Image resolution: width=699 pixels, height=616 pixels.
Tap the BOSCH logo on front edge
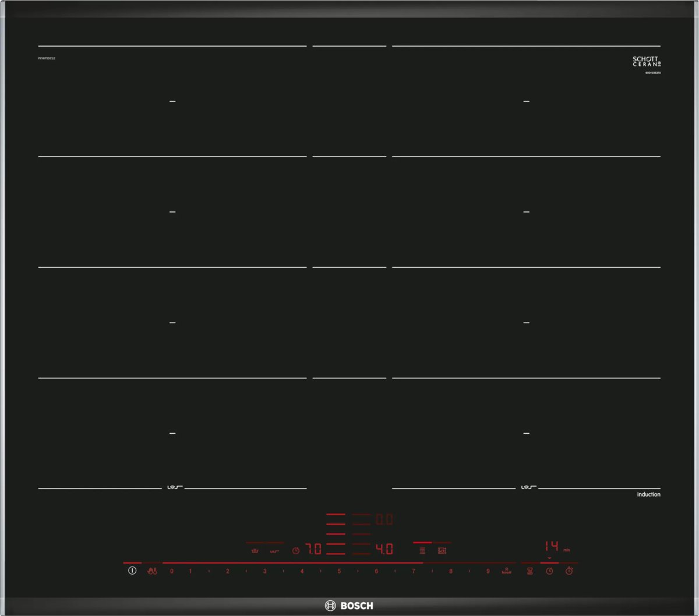(349, 606)
